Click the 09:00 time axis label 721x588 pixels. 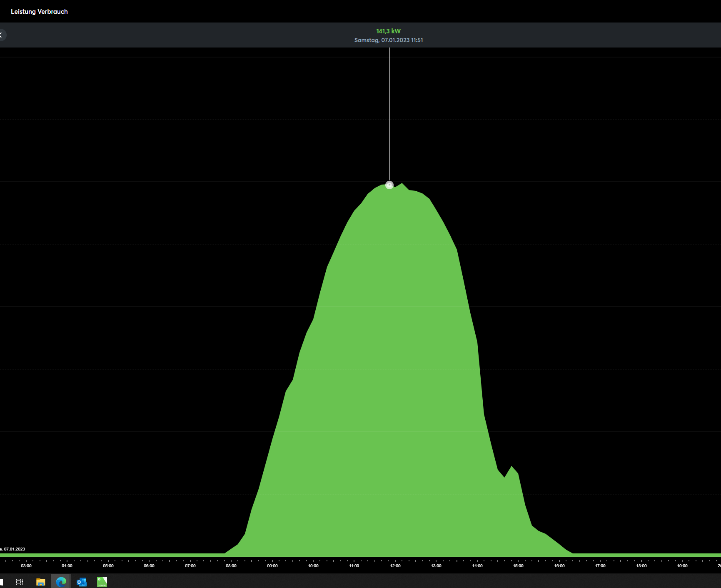pyautogui.click(x=272, y=566)
